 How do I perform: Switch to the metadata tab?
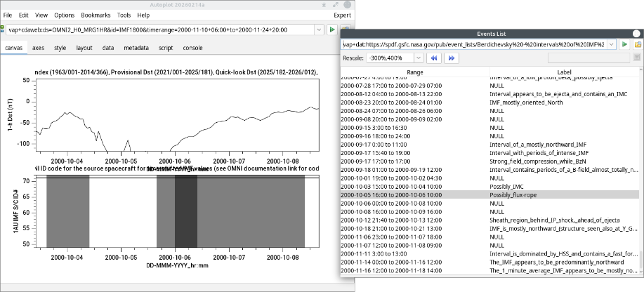point(136,48)
